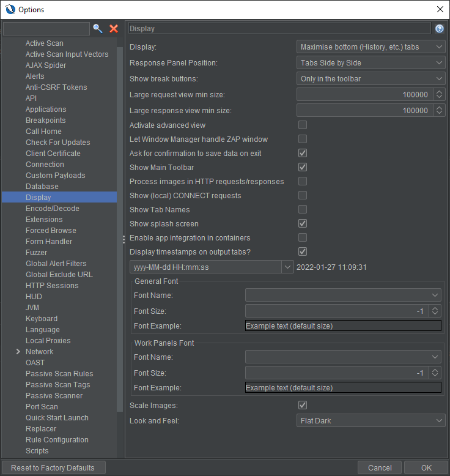Viewport: 450px width, 476px height.
Task: Click General Font Size stepper arrows
Action: point(435,311)
